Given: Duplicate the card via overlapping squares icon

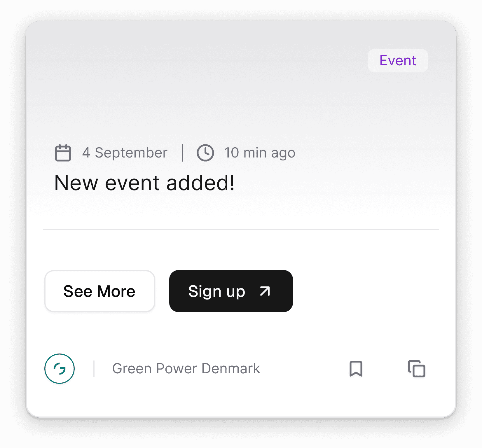Looking at the screenshot, I should (x=416, y=369).
